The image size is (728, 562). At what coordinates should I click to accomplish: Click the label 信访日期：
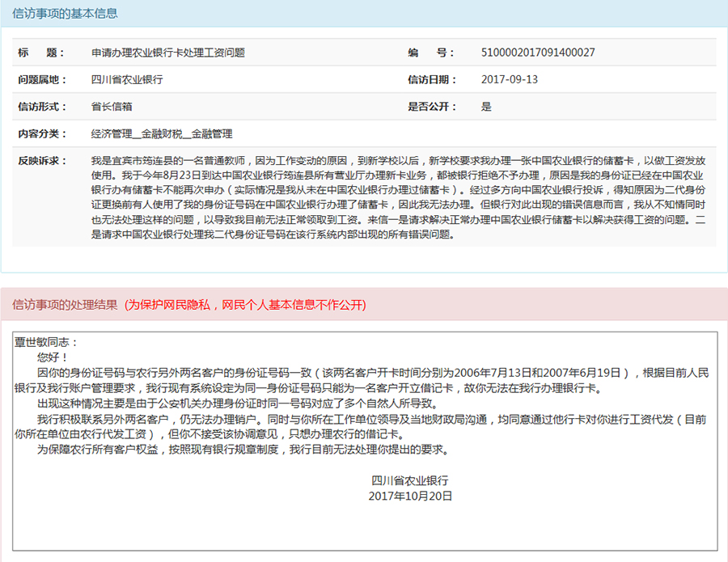click(432, 80)
